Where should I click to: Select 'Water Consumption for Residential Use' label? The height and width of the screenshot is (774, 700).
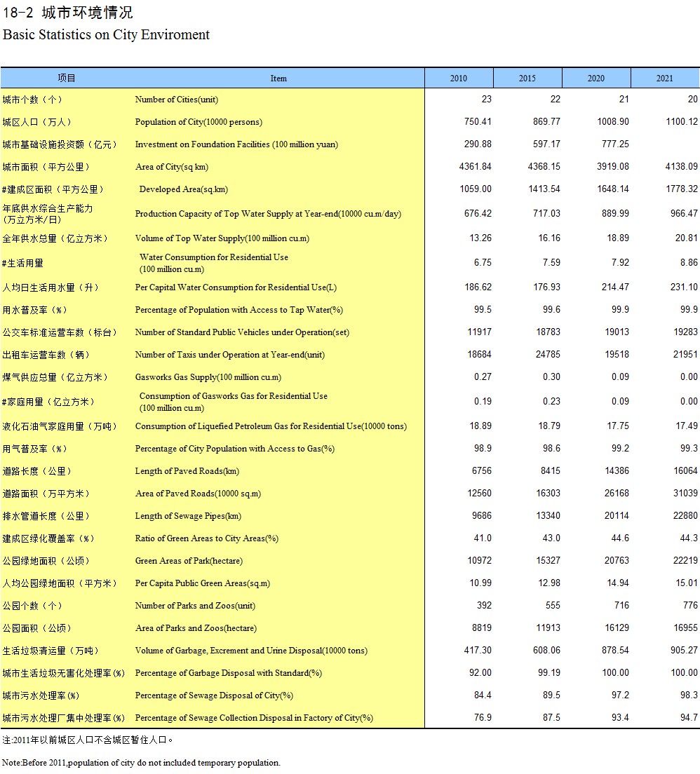(x=214, y=263)
